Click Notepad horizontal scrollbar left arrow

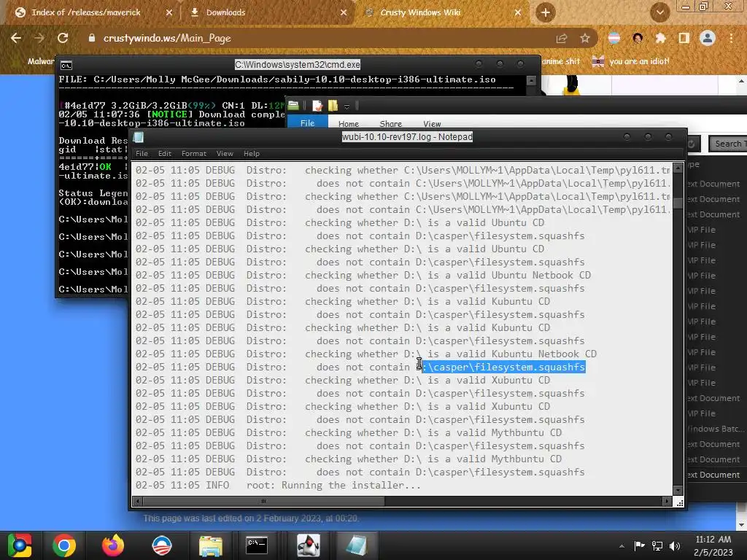[138, 501]
